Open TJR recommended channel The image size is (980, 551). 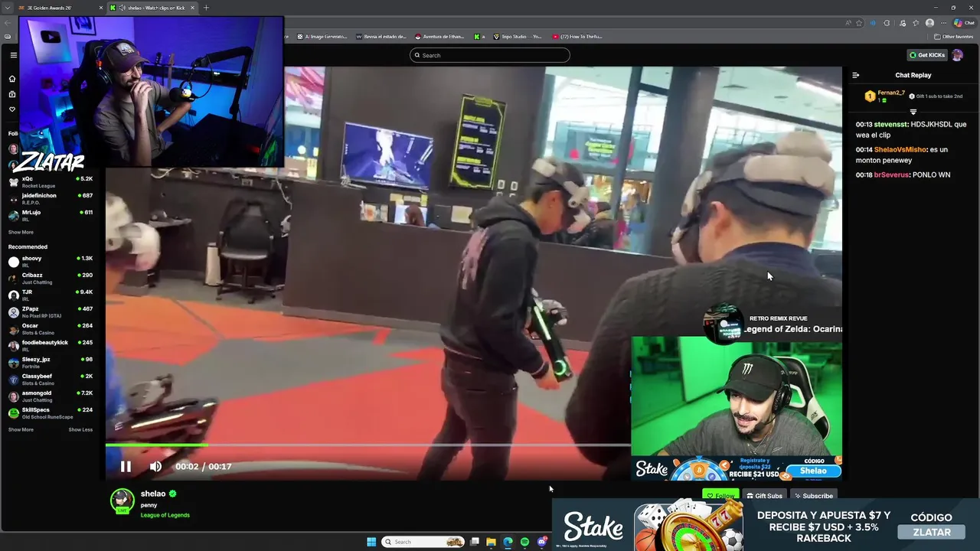(51, 295)
